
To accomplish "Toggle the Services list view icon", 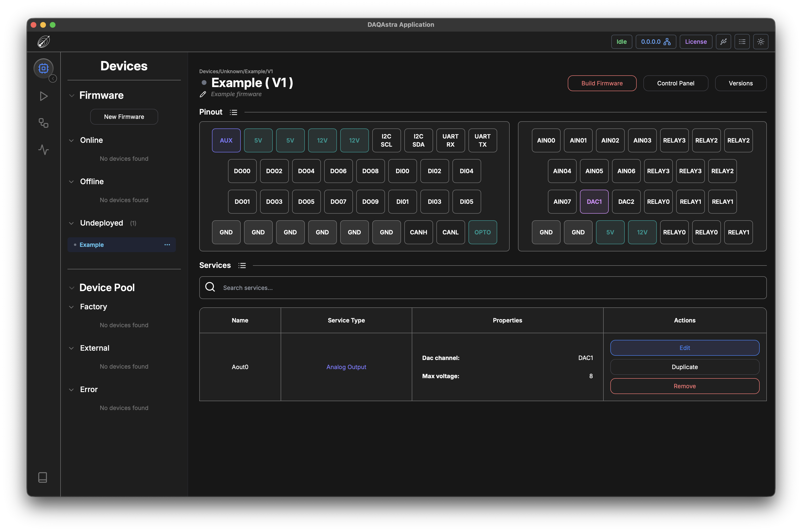I will click(242, 266).
